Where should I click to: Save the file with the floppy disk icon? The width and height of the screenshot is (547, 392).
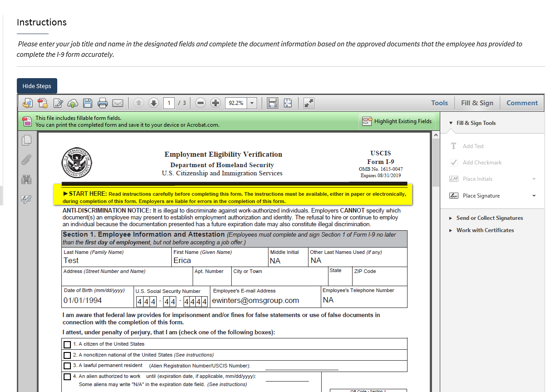88,103
